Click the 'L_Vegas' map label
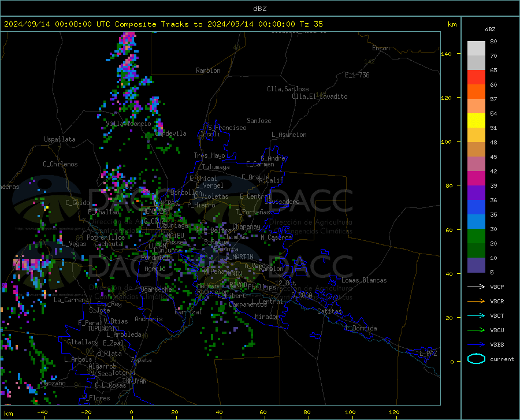520x420 pixels. click(74, 244)
